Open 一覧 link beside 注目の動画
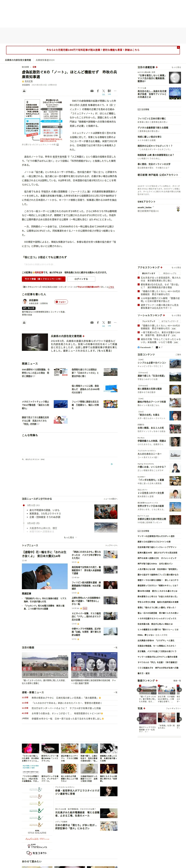Screen dimensions: 186x868 point(115,648)
